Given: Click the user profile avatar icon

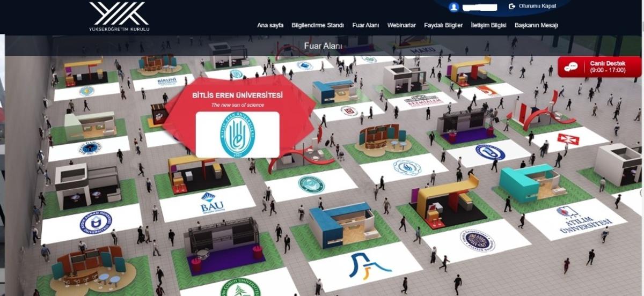Looking at the screenshot, I should click(x=454, y=7).
